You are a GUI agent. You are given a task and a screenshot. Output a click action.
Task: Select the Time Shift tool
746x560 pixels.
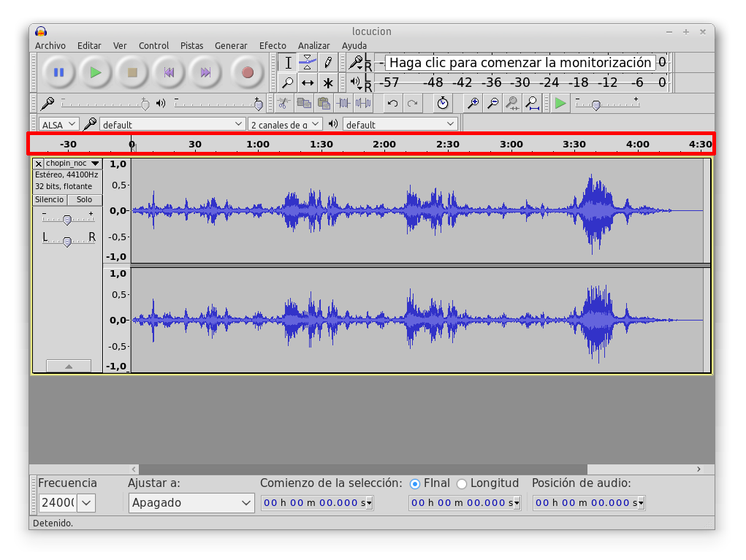click(308, 83)
